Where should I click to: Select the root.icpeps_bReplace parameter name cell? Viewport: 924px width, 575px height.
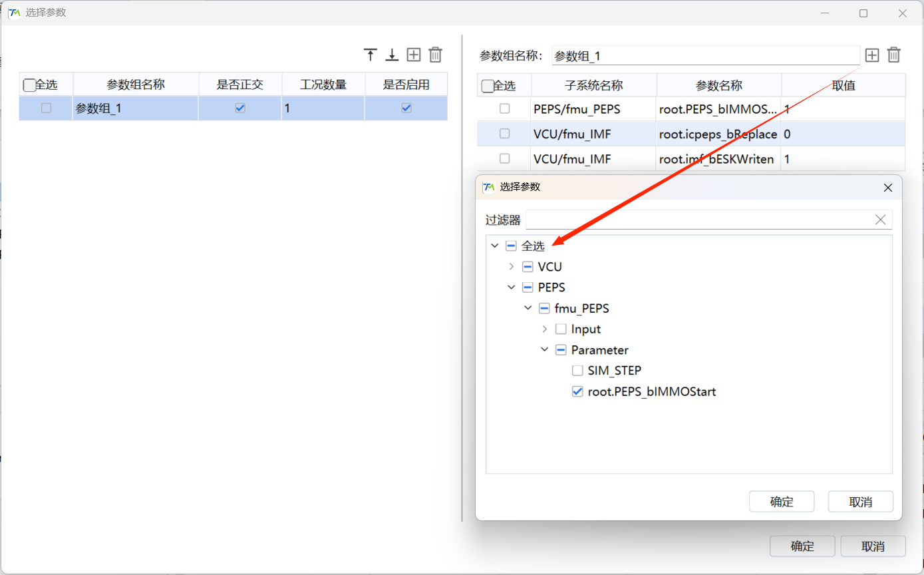click(718, 134)
